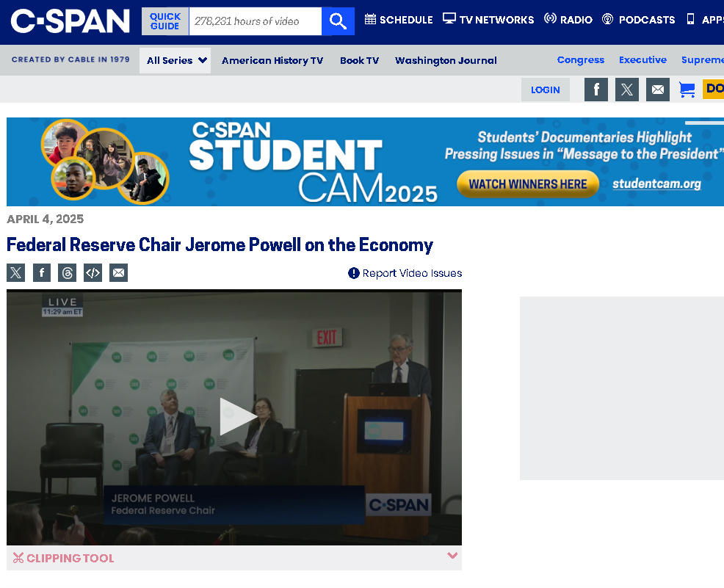Click the podcast icon beside Podcasts
Image resolution: width=724 pixels, height=588 pixels.
click(x=608, y=19)
